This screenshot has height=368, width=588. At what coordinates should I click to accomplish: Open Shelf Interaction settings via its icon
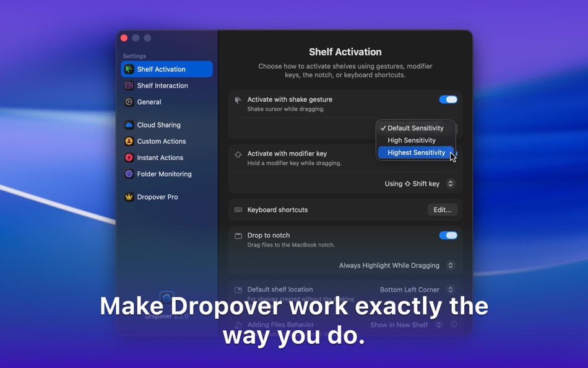[128, 85]
